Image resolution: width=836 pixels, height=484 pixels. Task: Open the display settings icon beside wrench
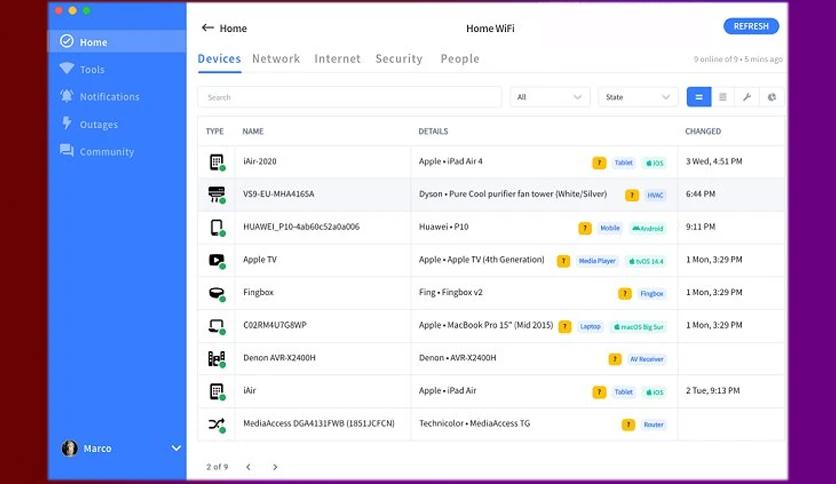[x=771, y=97]
